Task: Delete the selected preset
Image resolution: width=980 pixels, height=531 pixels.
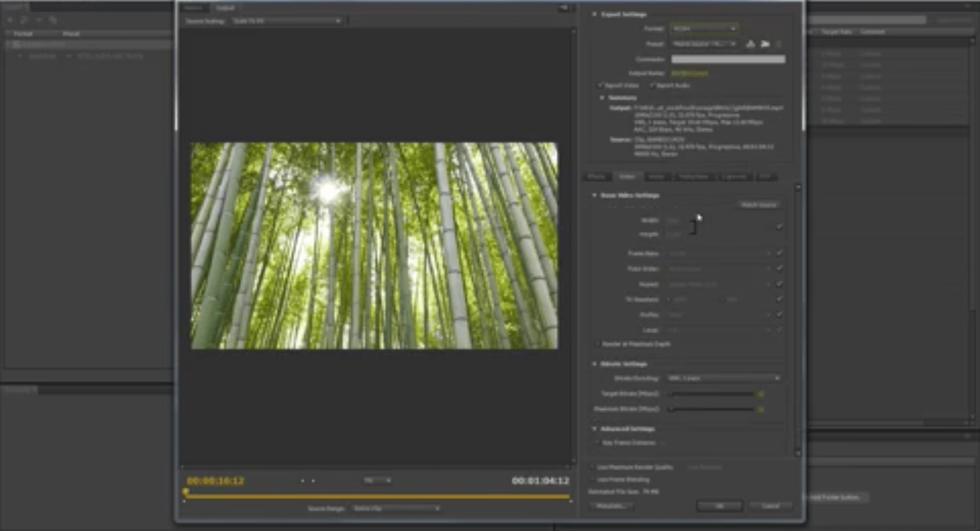Action: click(x=778, y=44)
